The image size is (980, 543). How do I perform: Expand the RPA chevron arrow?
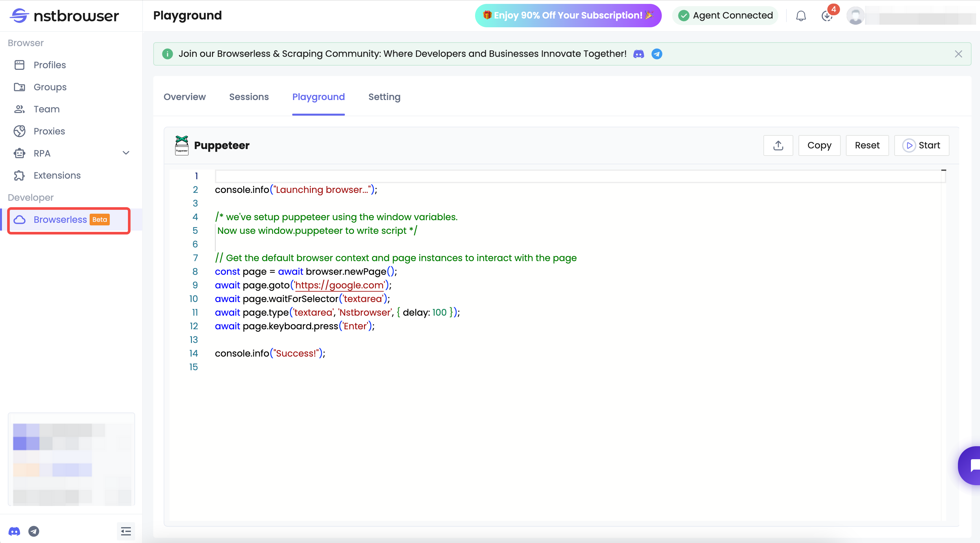click(x=126, y=153)
